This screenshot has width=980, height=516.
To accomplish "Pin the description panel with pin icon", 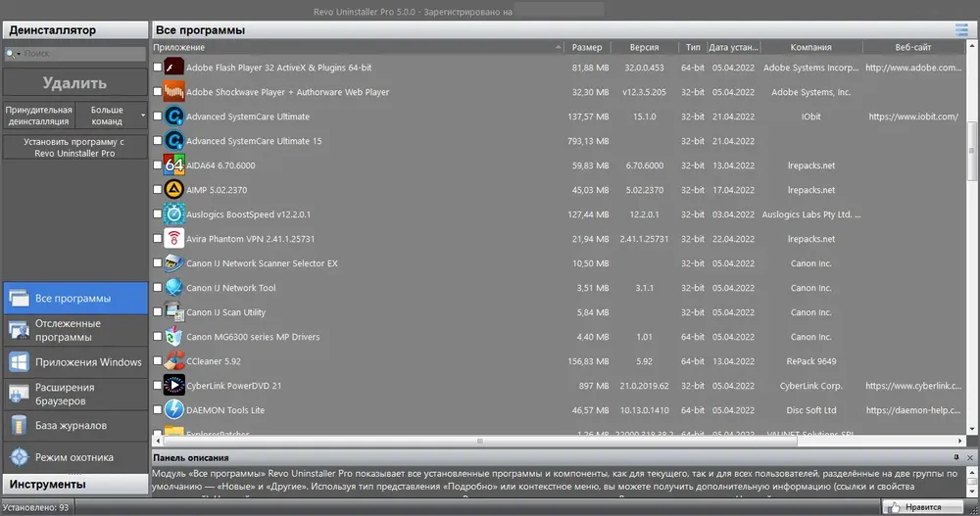I will [956, 457].
